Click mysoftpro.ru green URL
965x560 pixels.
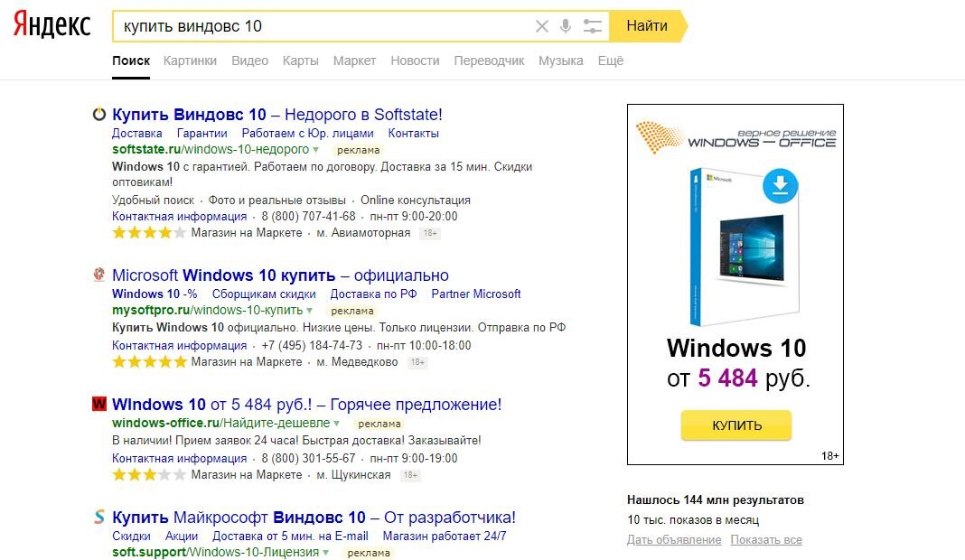[x=208, y=310]
